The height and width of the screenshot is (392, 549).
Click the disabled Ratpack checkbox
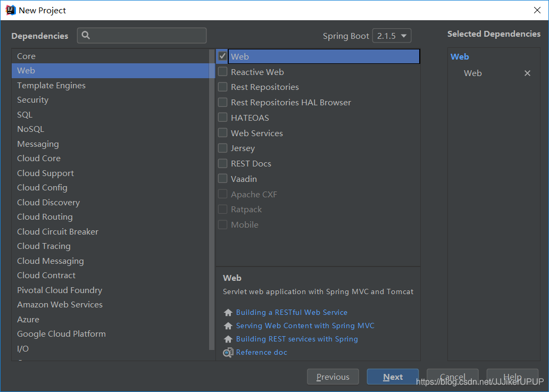click(x=223, y=210)
